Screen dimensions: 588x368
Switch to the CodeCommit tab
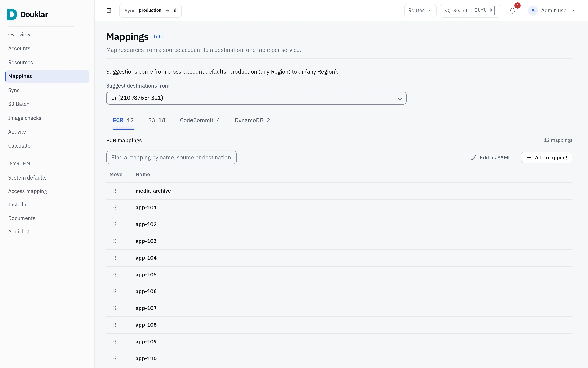click(x=200, y=120)
